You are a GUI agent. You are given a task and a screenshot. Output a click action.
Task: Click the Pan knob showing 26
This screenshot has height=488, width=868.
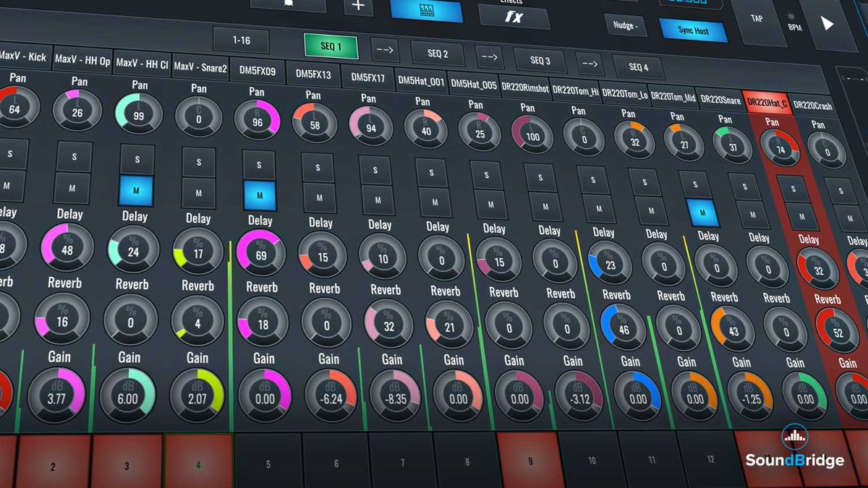[77, 110]
